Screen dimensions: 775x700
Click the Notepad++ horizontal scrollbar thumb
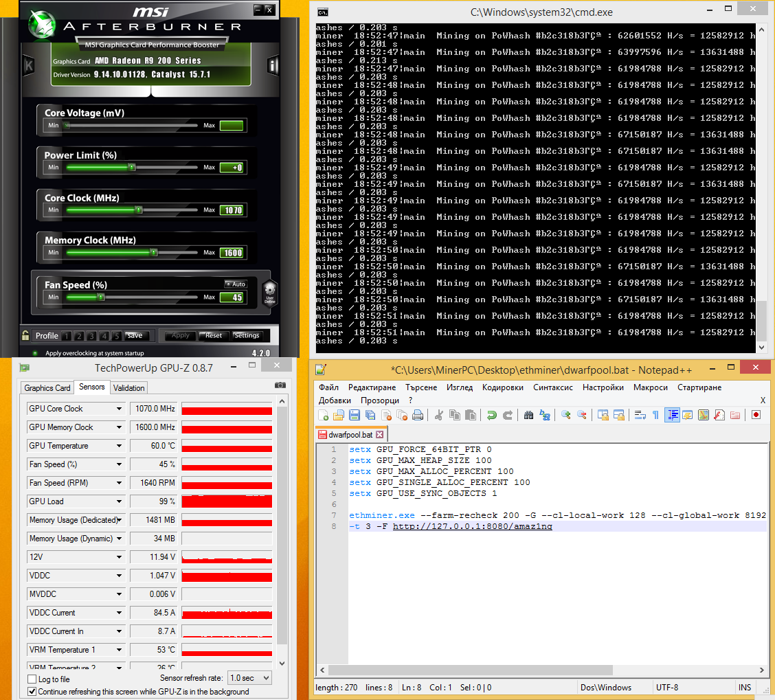point(471,670)
